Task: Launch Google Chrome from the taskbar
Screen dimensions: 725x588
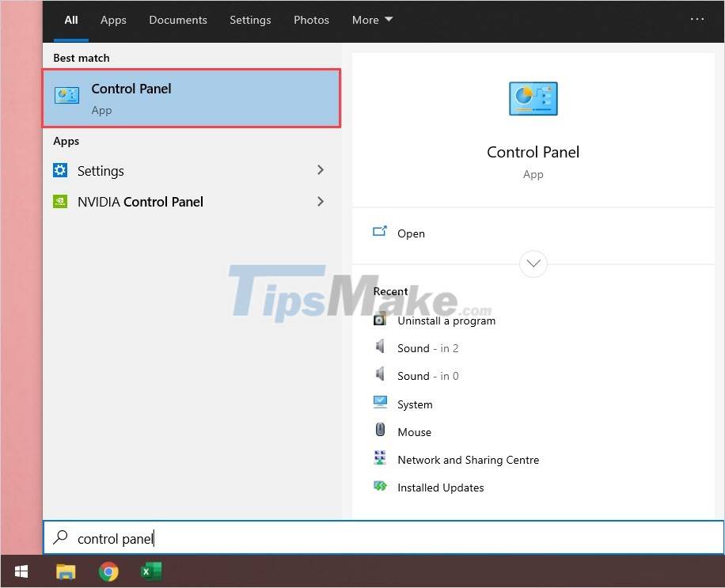Action: [108, 572]
